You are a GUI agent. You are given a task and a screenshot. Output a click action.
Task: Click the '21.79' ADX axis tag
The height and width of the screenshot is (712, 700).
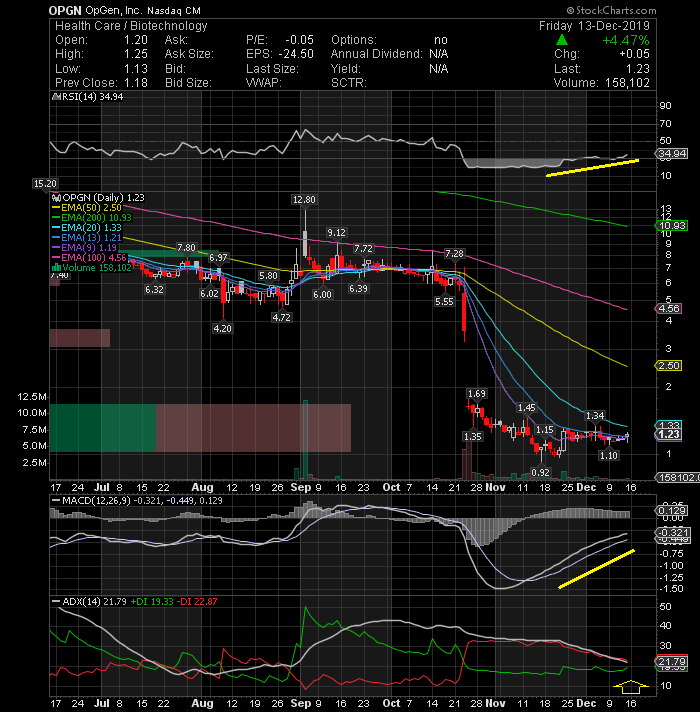click(672, 661)
